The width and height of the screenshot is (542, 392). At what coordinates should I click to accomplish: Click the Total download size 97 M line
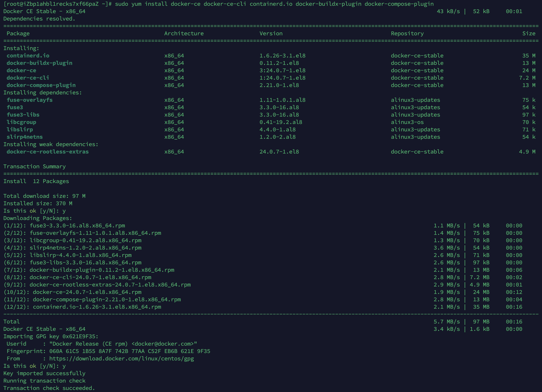tap(45, 196)
